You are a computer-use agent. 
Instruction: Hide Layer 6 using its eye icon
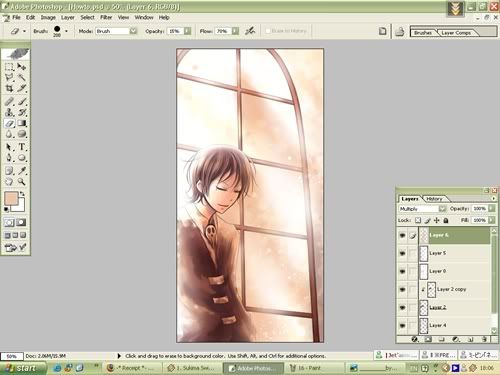coord(402,235)
